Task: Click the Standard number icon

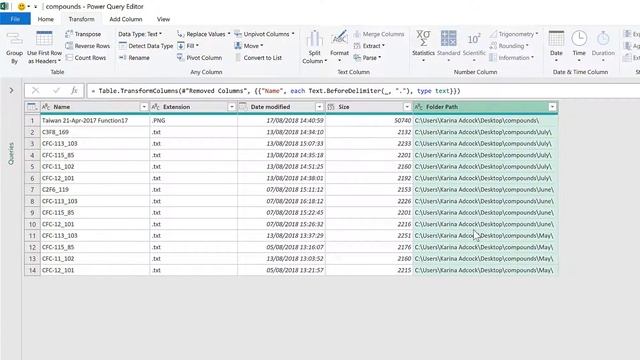Action: click(x=449, y=38)
